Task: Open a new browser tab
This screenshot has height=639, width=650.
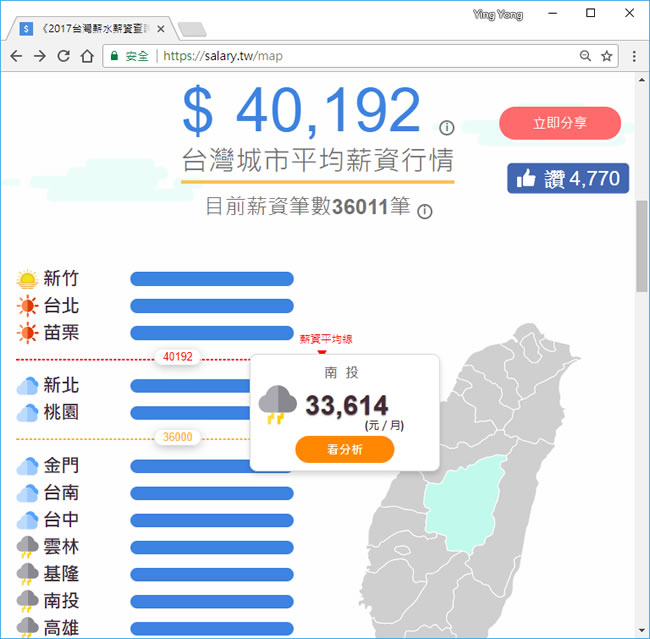Action: (x=191, y=28)
